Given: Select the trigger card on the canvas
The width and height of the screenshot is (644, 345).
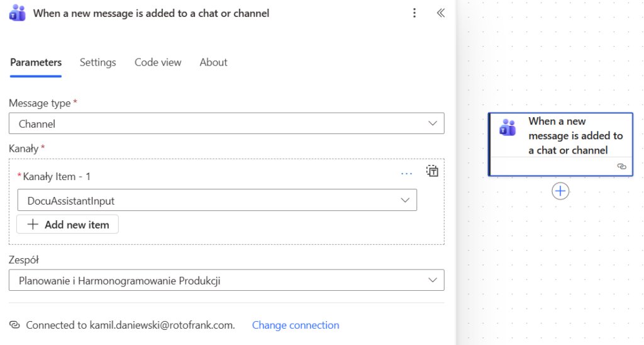Looking at the screenshot, I should [560, 144].
